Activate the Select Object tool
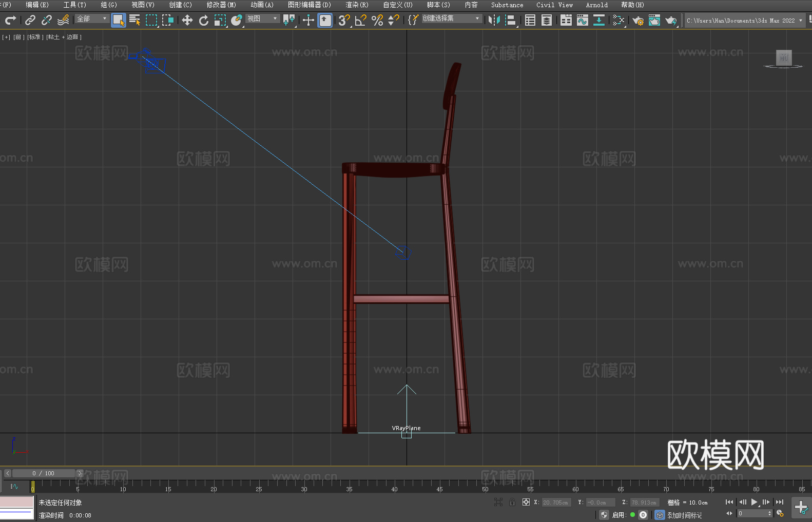 click(119, 20)
